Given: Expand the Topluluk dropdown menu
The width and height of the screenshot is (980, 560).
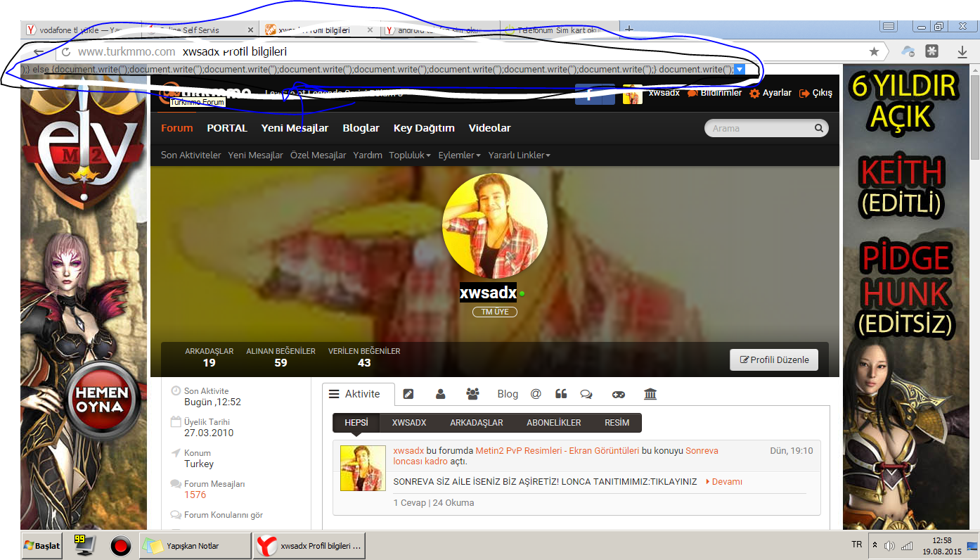Looking at the screenshot, I should tap(411, 155).
